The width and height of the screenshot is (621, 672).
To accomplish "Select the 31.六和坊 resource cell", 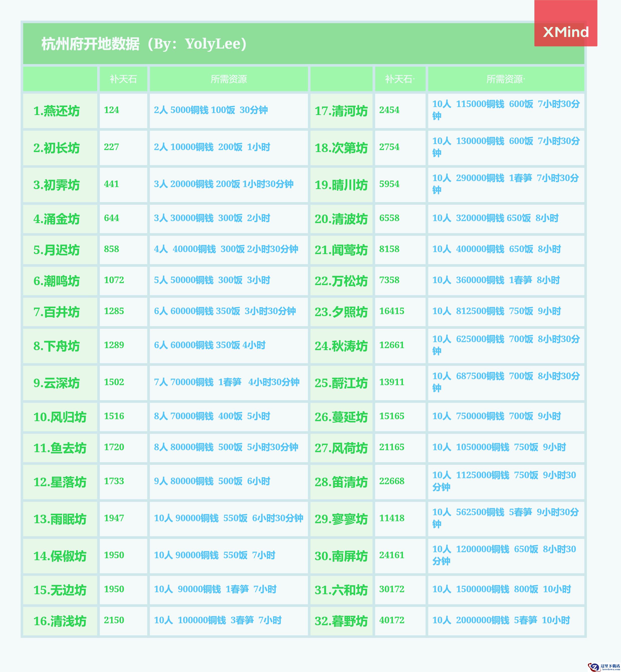I will (501, 589).
